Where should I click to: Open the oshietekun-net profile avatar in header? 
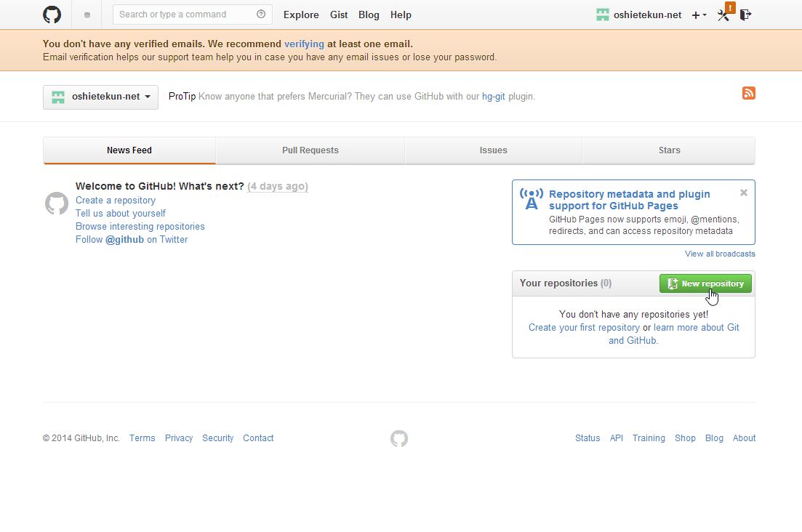pos(603,15)
